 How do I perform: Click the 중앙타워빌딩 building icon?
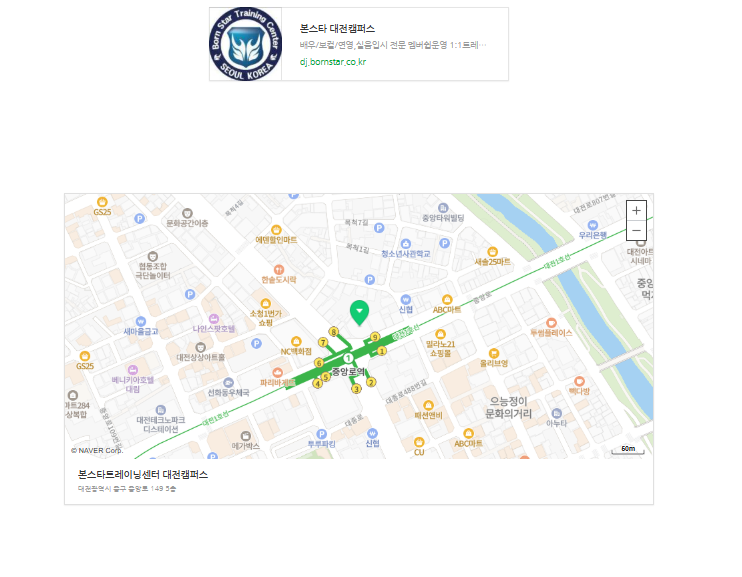pos(443,208)
